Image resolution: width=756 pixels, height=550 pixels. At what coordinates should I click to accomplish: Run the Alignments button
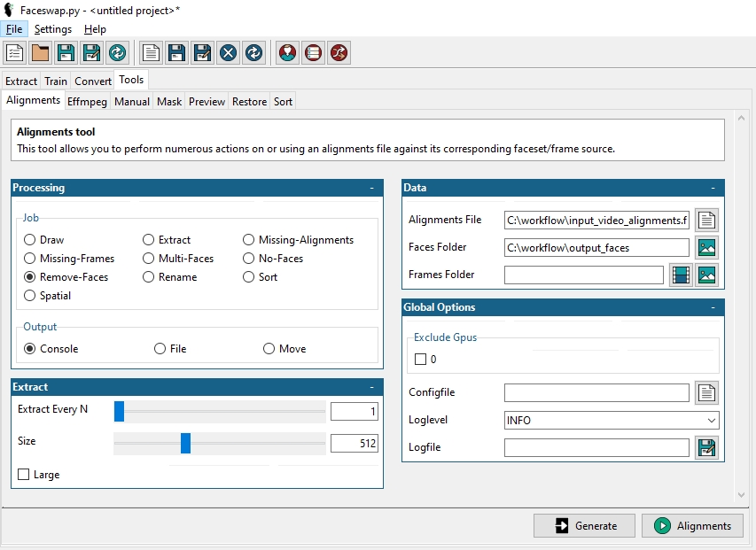[x=692, y=525]
